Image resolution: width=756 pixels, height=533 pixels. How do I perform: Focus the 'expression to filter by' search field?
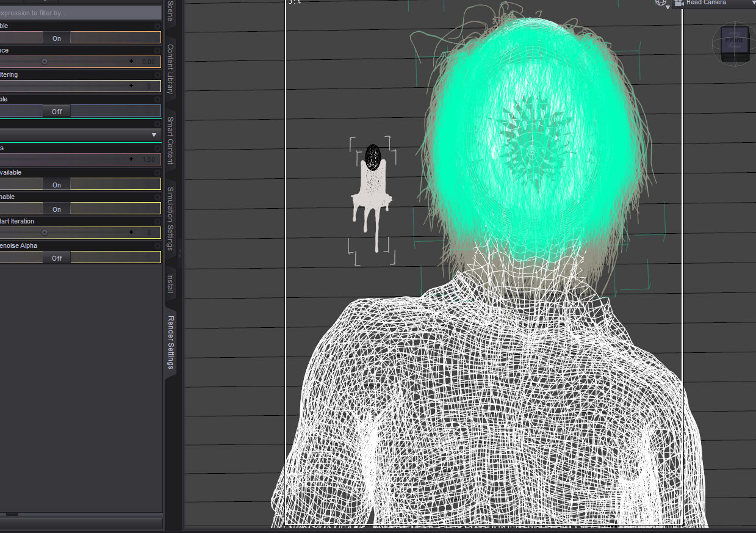[x=81, y=13]
